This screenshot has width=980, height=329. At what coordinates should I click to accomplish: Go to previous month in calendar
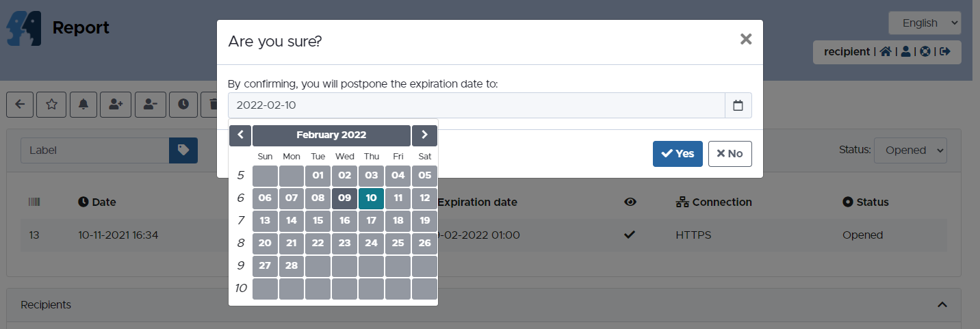[240, 135]
